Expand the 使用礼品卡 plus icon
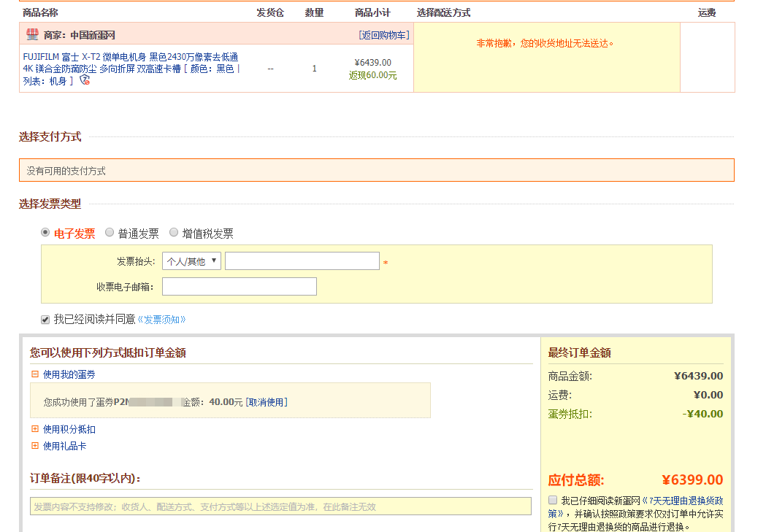Viewport: 766px width, 532px height. pyautogui.click(x=34, y=446)
